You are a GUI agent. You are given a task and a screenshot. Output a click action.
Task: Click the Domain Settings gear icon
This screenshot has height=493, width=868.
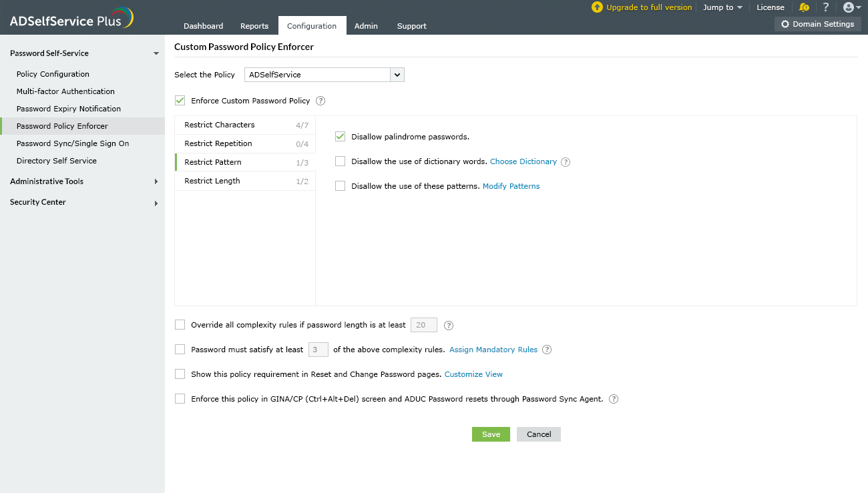pyautogui.click(x=785, y=24)
